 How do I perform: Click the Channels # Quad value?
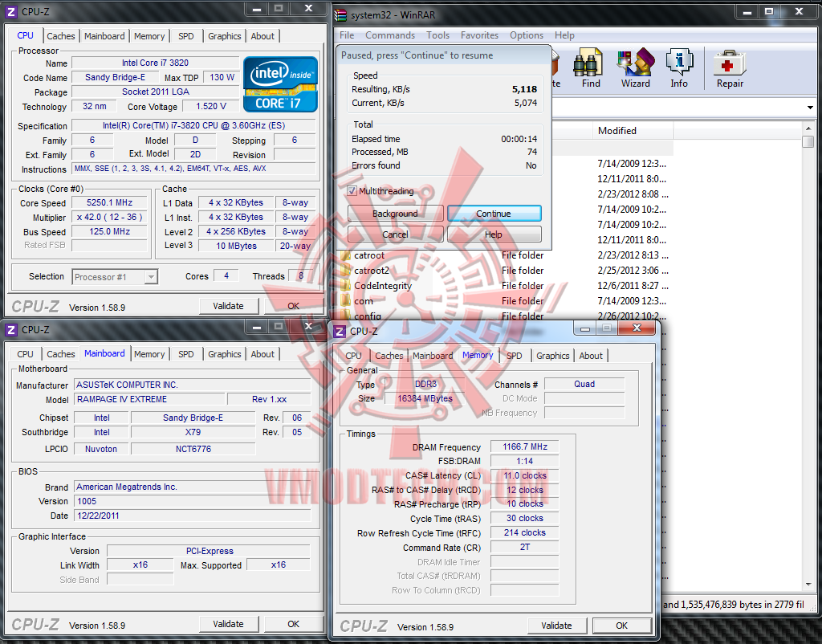584,384
